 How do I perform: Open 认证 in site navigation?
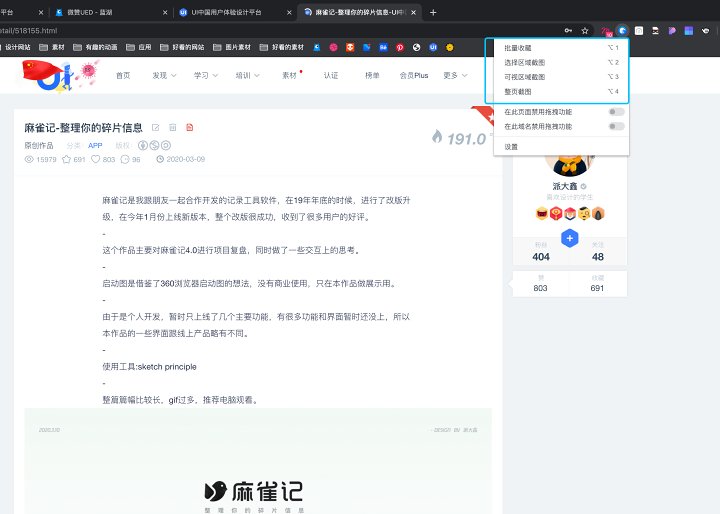331,75
